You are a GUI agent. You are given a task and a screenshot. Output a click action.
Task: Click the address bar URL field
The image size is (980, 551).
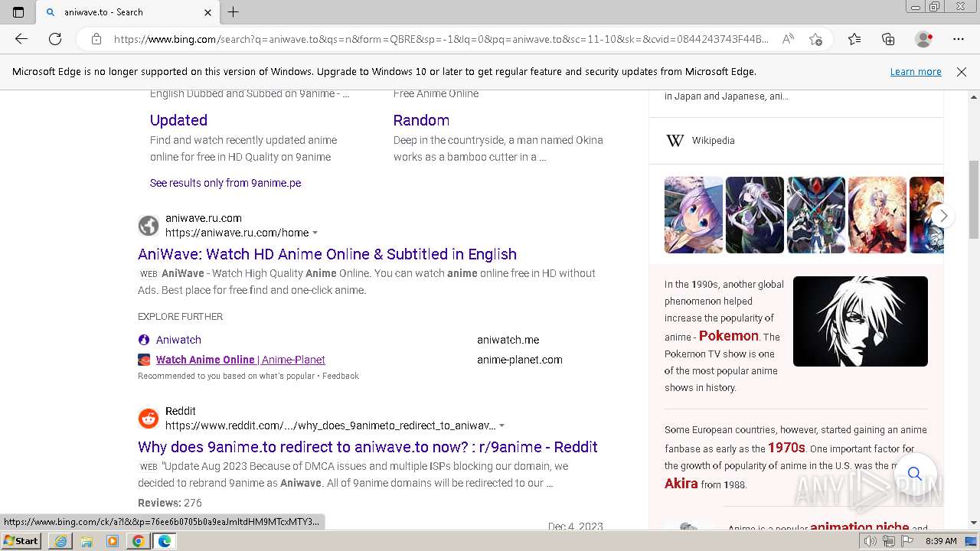pyautogui.click(x=441, y=39)
